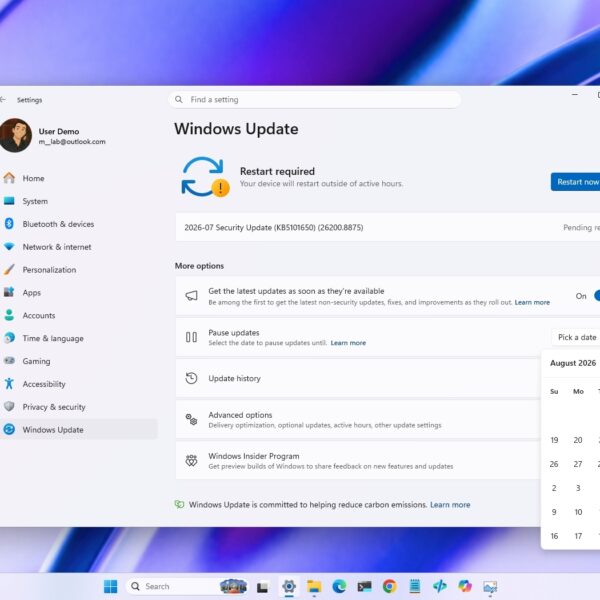Viewport: 600px width, 600px height.
Task: Pick date 27 in the calendar
Action: 578,465
